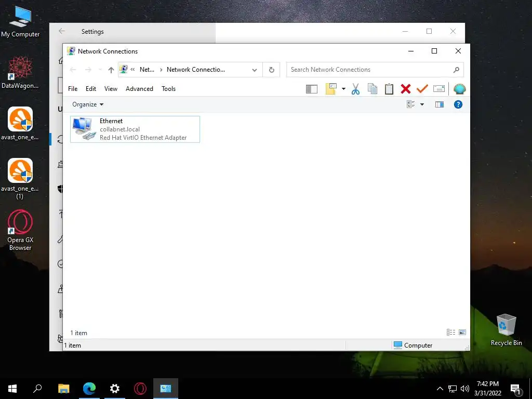The image size is (532, 399).
Task: Close the Network Connections window
Action: 458,51
